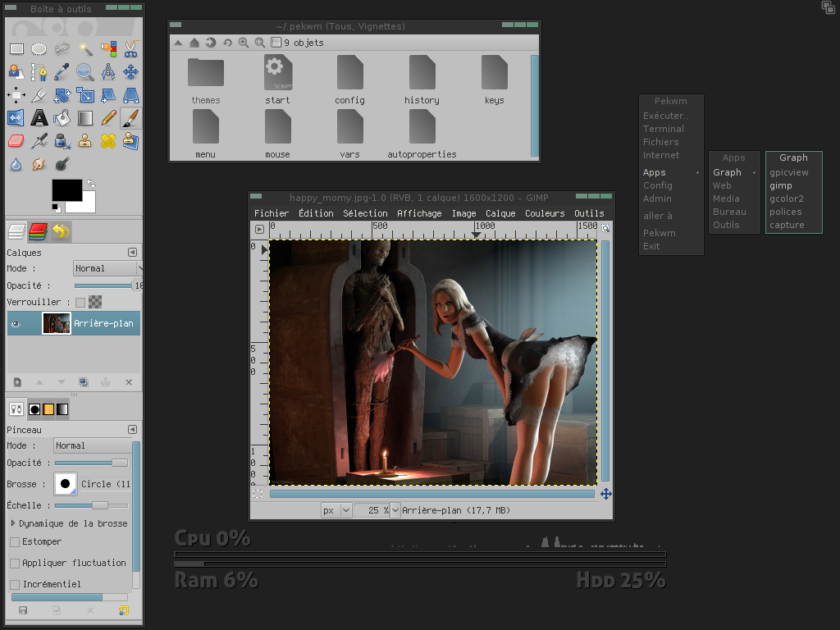Expand Dynamique de la brosse
Image resolution: width=840 pixels, height=630 pixels.
[13, 523]
